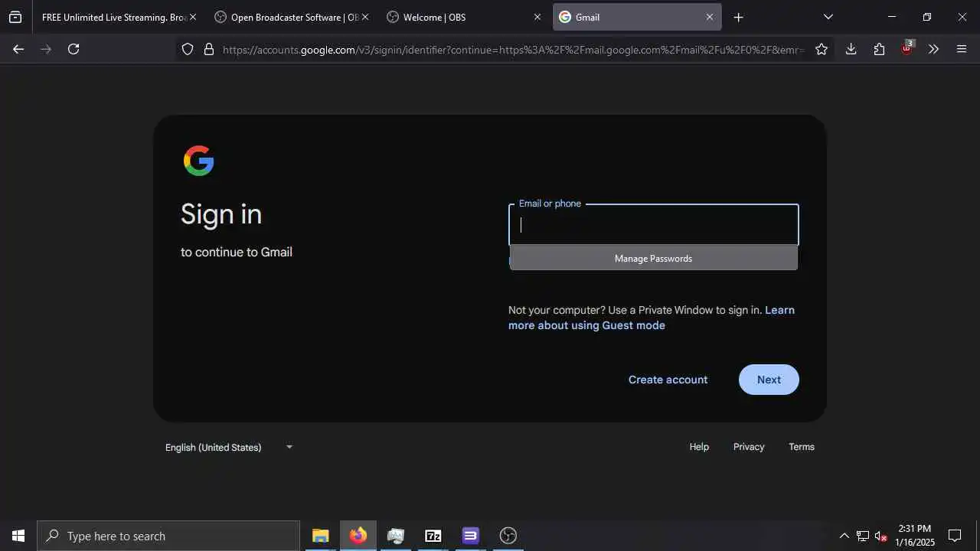This screenshot has height=551, width=980.
Task: Open the Privacy link
Action: pyautogui.click(x=749, y=447)
